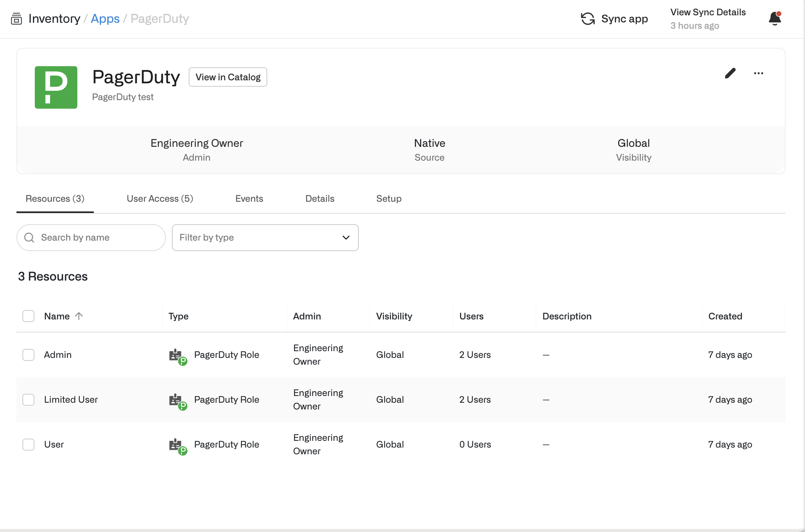805x532 pixels.
Task: Click PagerDuty Role in the User row
Action: (227, 445)
